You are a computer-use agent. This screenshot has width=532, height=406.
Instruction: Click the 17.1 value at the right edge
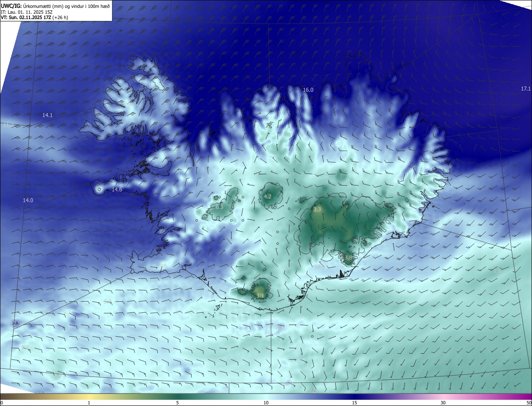(526, 89)
